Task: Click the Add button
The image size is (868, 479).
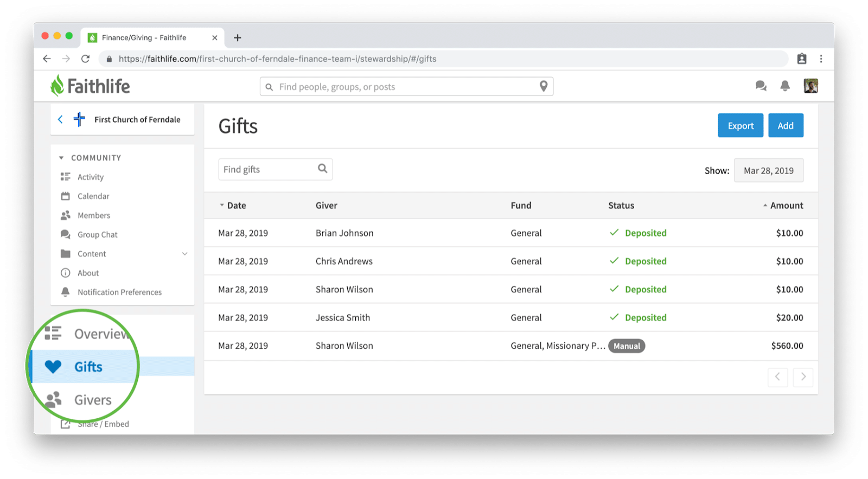Action: (786, 125)
